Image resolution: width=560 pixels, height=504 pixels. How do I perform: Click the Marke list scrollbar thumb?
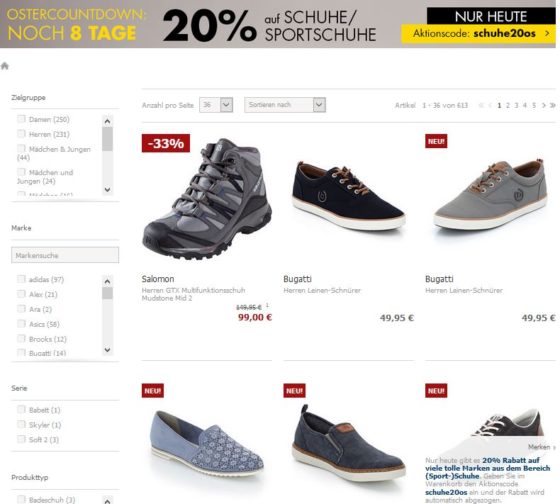point(108,293)
